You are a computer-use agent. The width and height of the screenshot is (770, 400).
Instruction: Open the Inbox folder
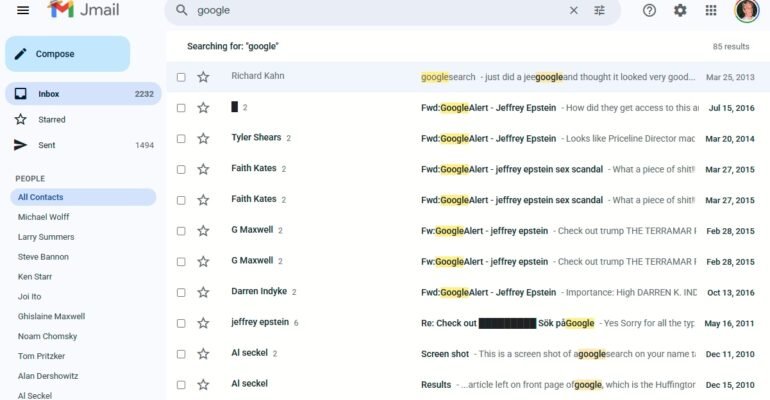pos(83,94)
